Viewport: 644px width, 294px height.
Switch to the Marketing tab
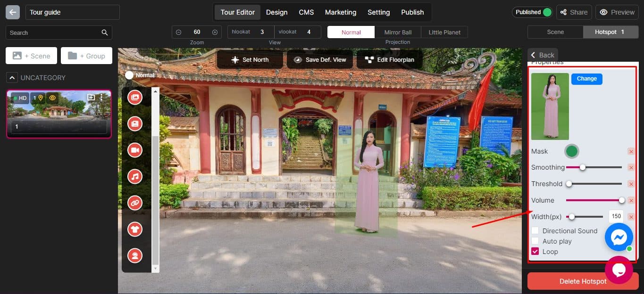click(x=340, y=12)
